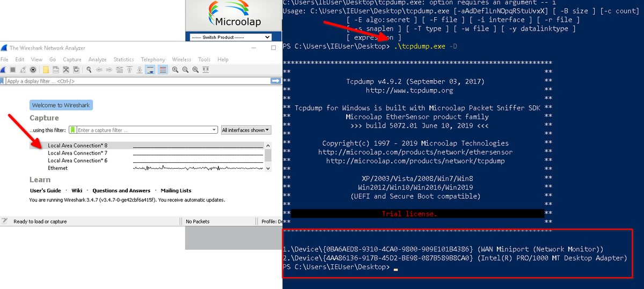Open capture options gear icon

33,70
